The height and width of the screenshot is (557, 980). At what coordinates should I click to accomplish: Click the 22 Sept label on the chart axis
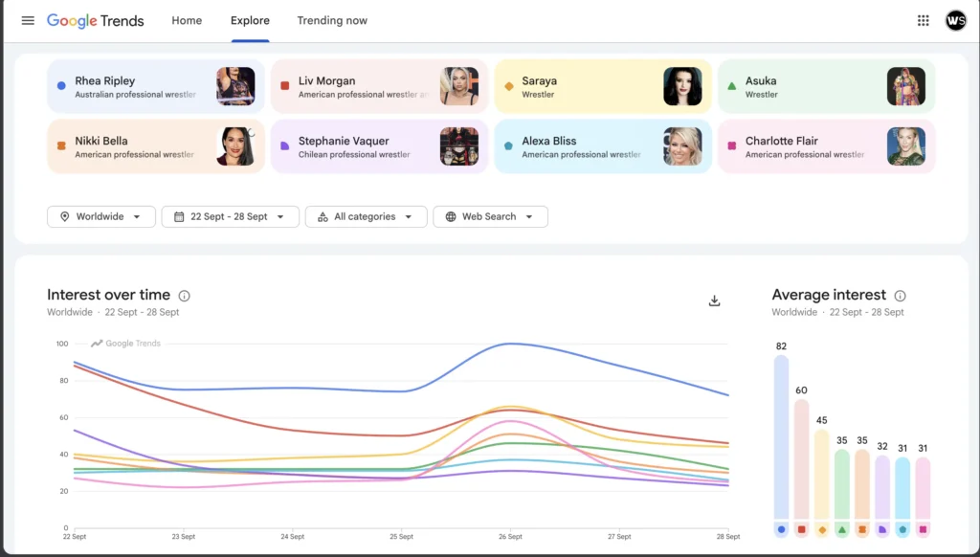75,537
